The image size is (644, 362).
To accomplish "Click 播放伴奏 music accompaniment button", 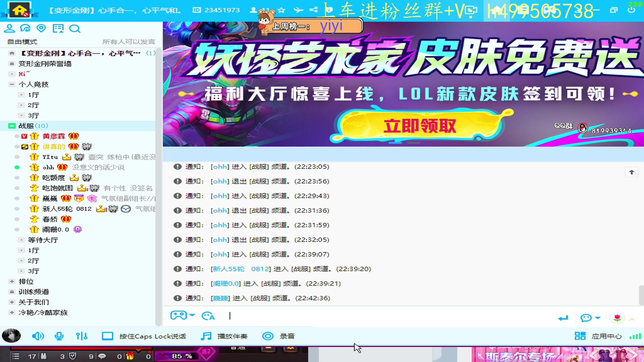I will [224, 336].
